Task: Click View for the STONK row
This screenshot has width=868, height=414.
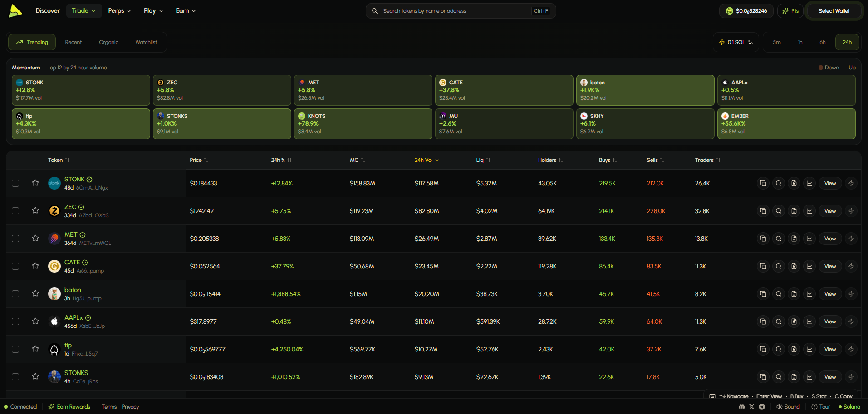Action: pyautogui.click(x=830, y=183)
